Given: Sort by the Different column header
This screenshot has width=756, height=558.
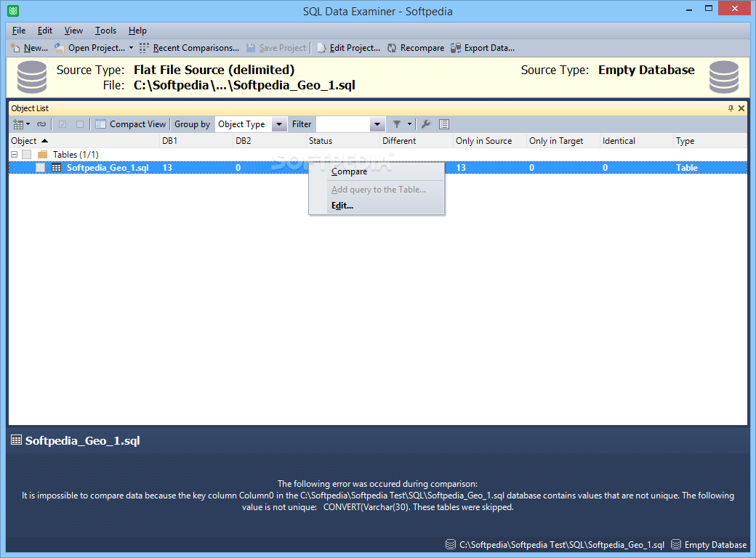Looking at the screenshot, I should (417, 141).
